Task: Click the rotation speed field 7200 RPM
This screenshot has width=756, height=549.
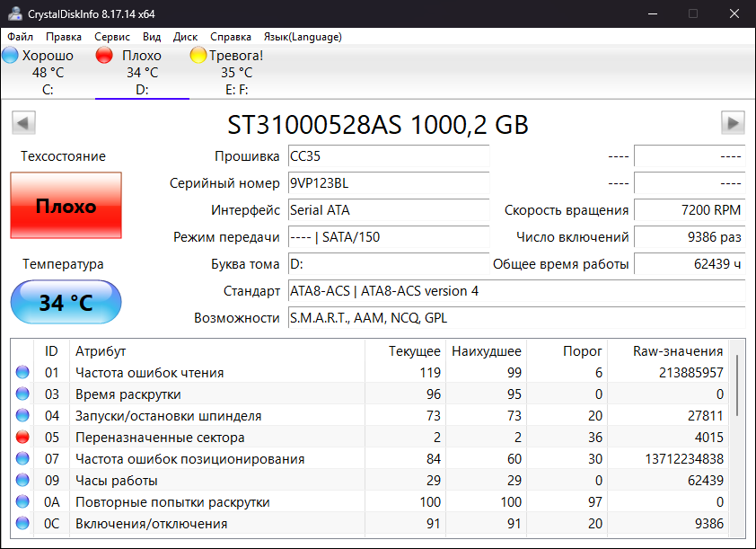Action: point(690,210)
